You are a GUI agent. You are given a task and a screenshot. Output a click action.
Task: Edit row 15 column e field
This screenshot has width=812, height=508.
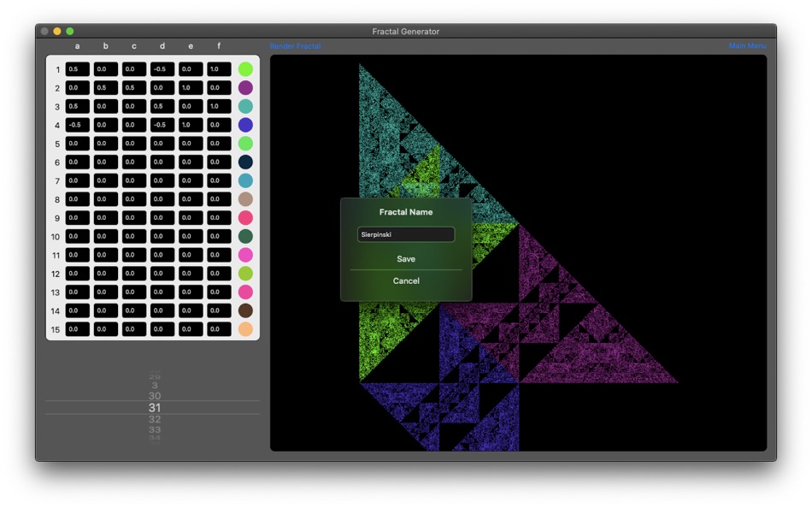[x=191, y=329]
